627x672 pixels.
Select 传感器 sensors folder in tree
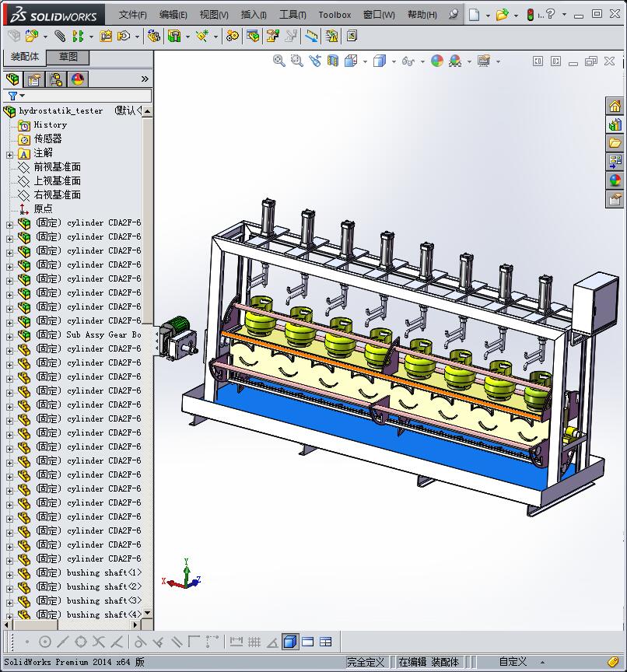tap(47, 139)
